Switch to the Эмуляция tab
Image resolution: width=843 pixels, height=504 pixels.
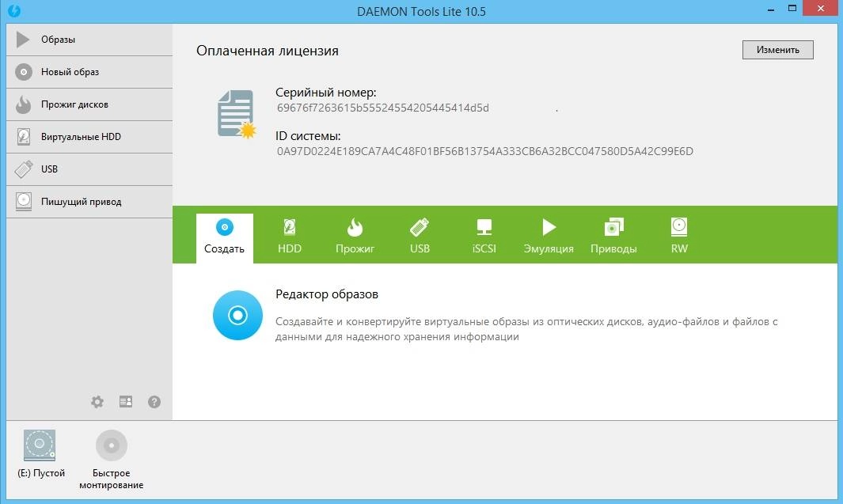(549, 237)
